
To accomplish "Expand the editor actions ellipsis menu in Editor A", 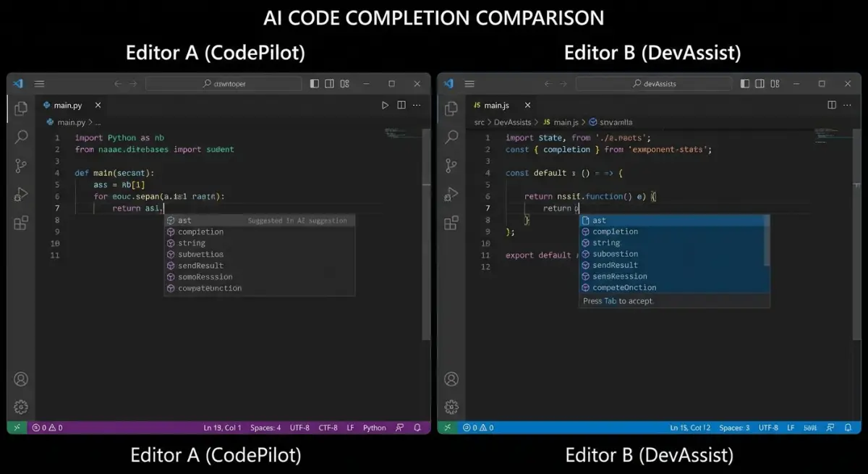I will click(x=416, y=105).
